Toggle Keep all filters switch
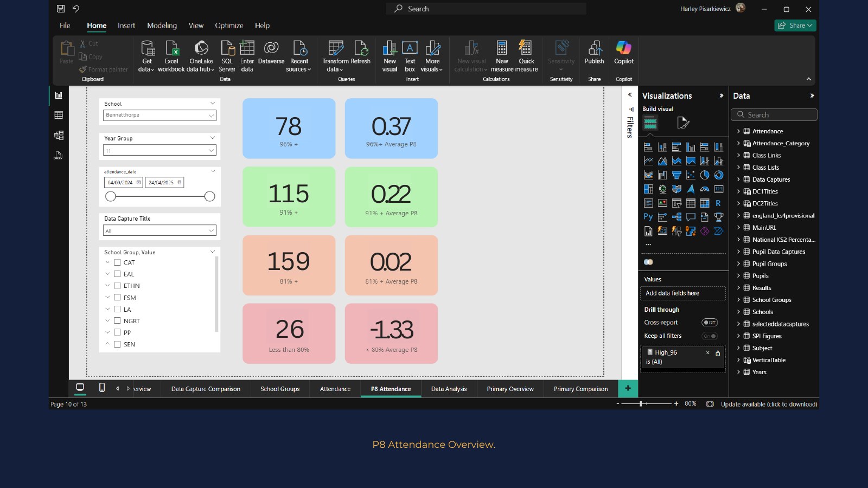The height and width of the screenshot is (488, 868). click(x=710, y=336)
